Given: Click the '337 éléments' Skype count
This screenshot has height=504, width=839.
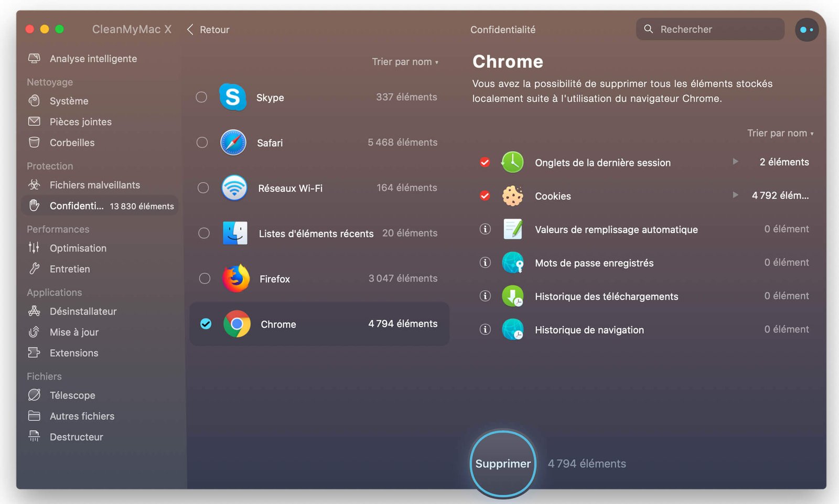Looking at the screenshot, I should click(406, 97).
